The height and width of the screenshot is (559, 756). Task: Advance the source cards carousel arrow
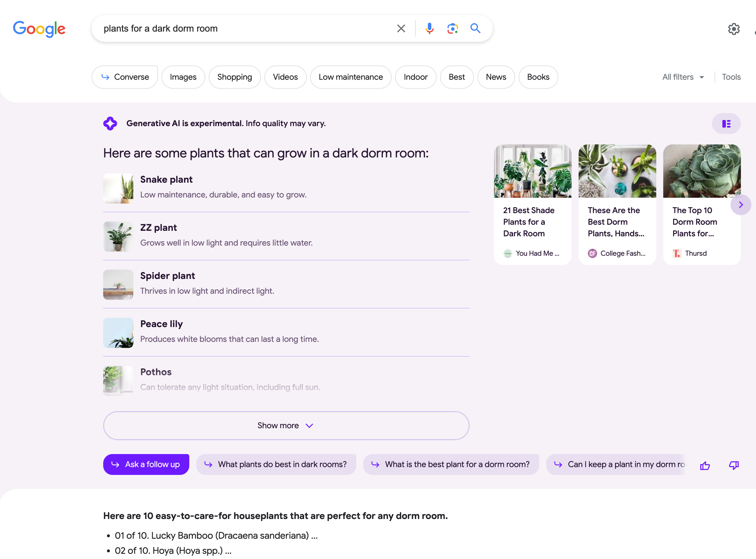740,205
